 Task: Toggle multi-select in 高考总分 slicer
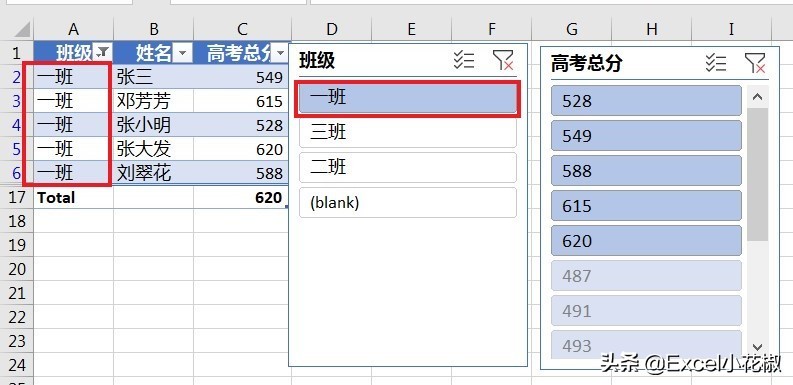tap(716, 63)
